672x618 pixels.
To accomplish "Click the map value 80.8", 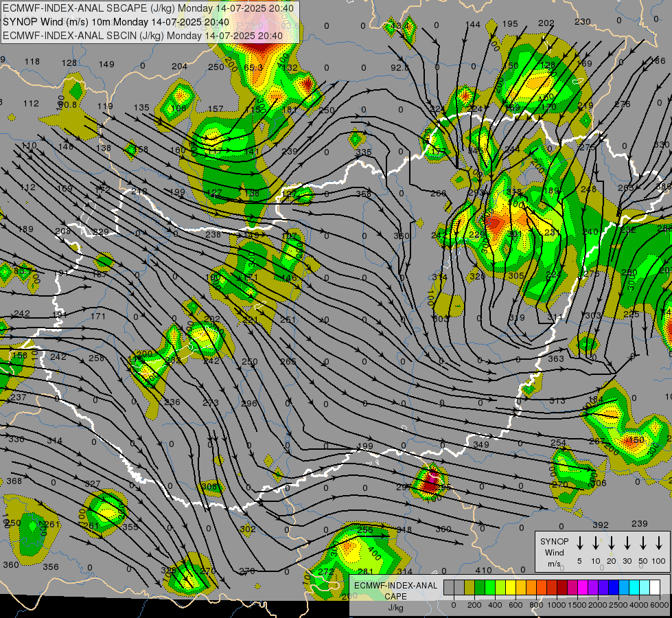I will (67, 104).
